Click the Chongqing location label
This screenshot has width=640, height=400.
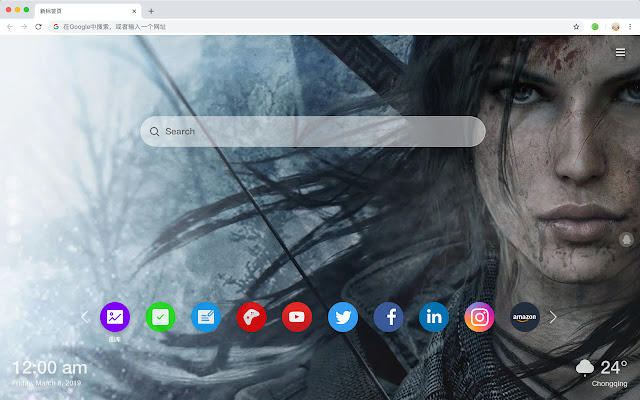[609, 384]
